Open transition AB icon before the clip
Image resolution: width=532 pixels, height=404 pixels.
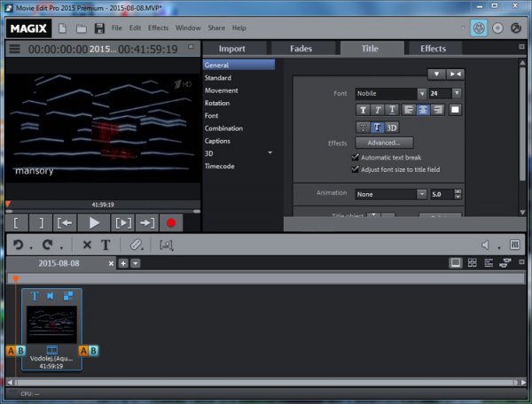point(16,351)
